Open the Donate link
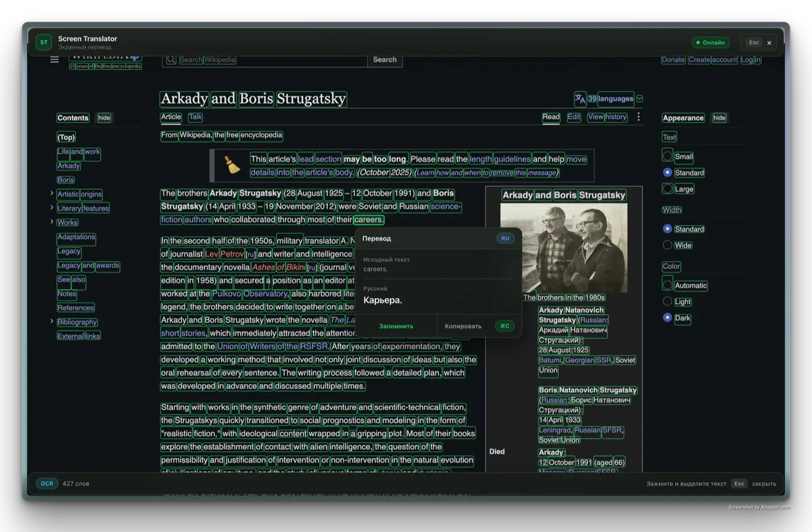 (673, 59)
